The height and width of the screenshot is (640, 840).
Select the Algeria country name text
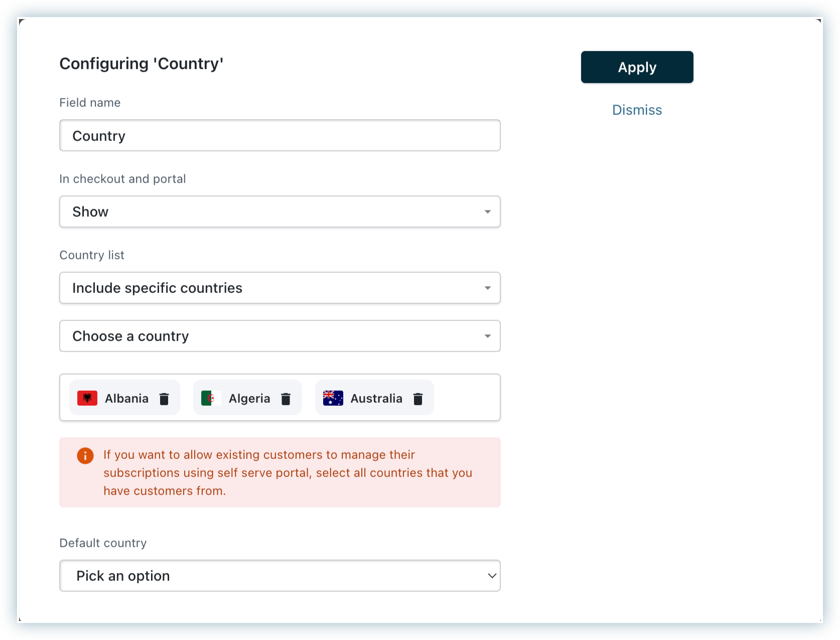249,399
